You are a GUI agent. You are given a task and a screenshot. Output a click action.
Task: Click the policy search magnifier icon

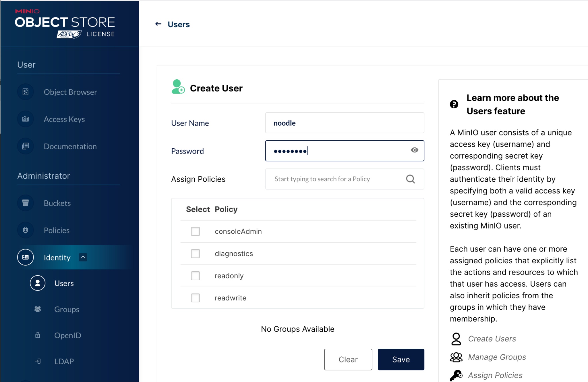[x=410, y=179]
